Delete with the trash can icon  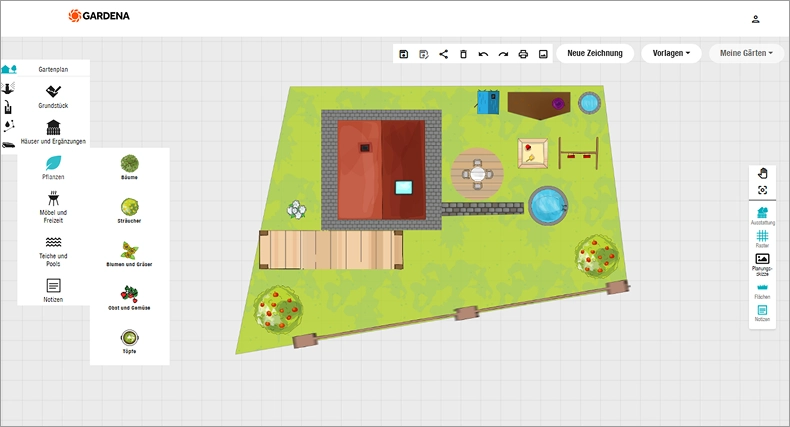click(464, 54)
